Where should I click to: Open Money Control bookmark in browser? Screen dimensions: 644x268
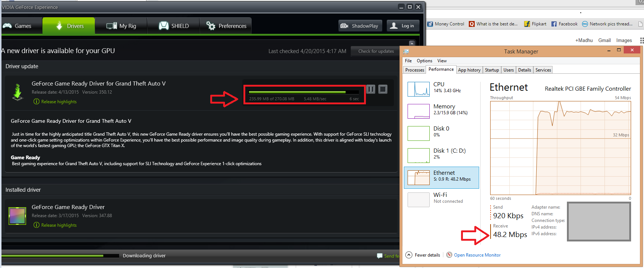446,24
